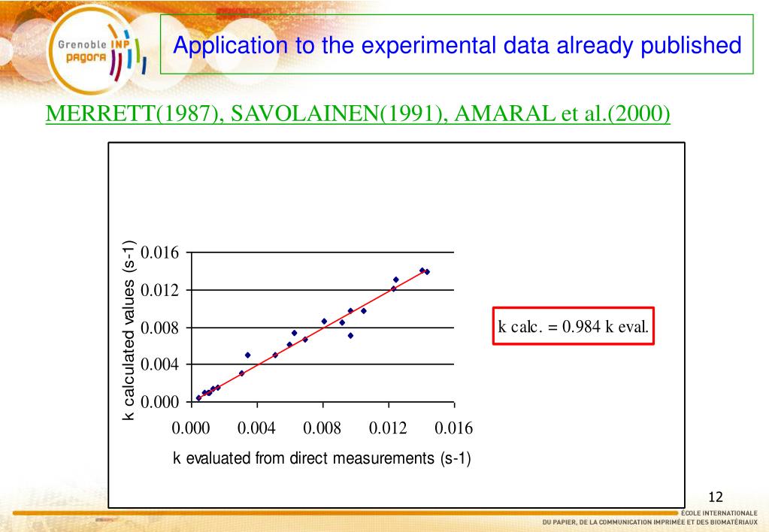Click x-axis tick label 0.004

256,428
